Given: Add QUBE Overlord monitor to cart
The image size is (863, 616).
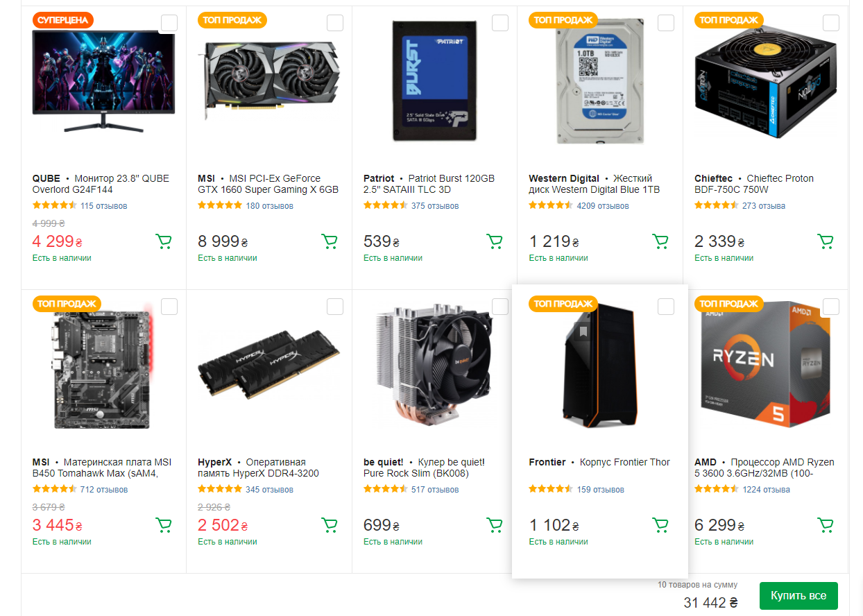Looking at the screenshot, I should 164,241.
